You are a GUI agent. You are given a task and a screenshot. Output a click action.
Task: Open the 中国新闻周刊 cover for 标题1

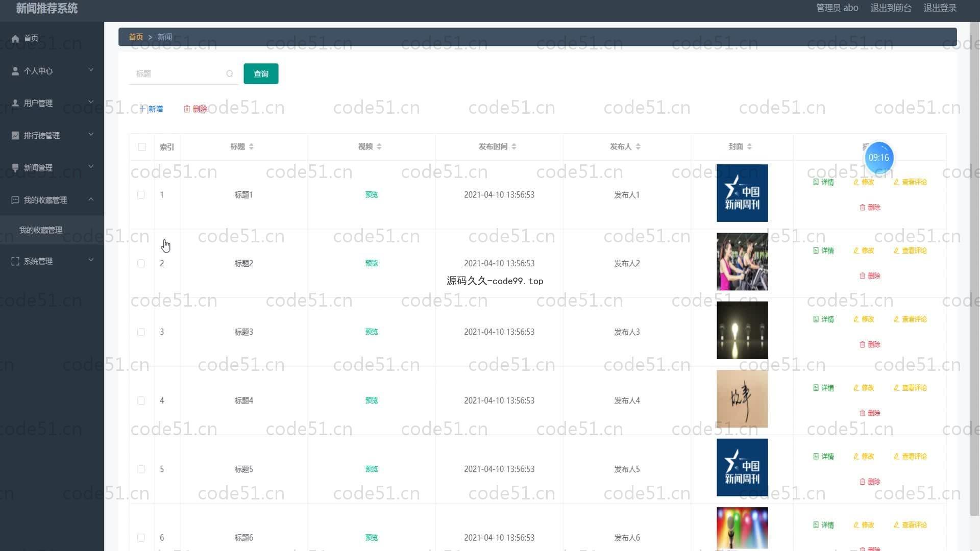[x=742, y=193]
